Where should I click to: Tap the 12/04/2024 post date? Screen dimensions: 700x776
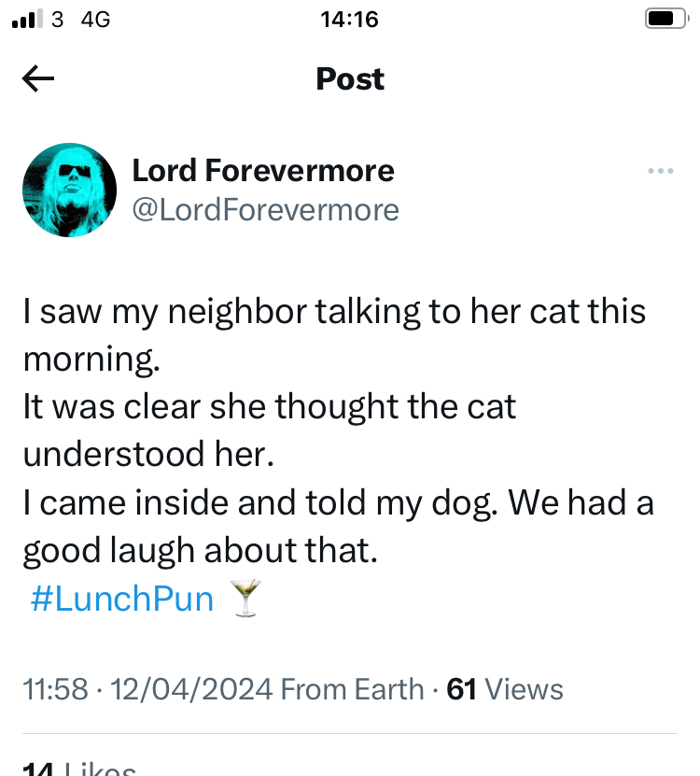191,689
